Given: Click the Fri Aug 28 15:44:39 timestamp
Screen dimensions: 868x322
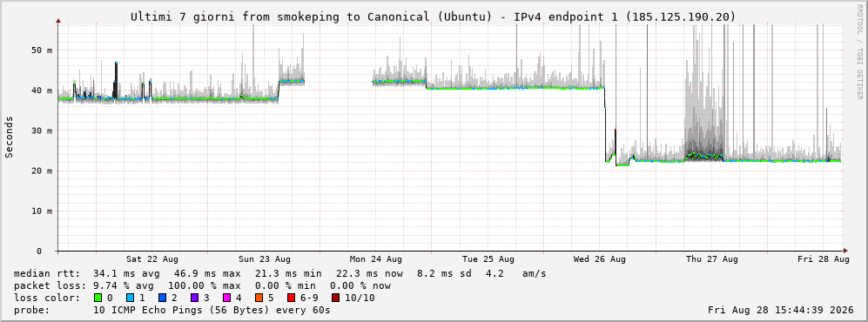Looking at the screenshot, I should [x=781, y=311].
